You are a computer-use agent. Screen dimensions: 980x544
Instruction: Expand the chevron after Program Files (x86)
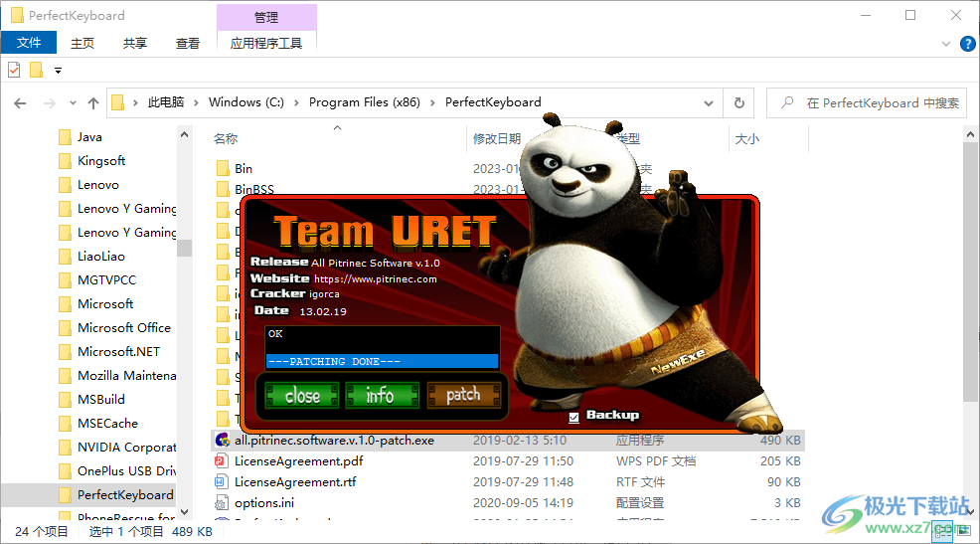[x=432, y=102]
